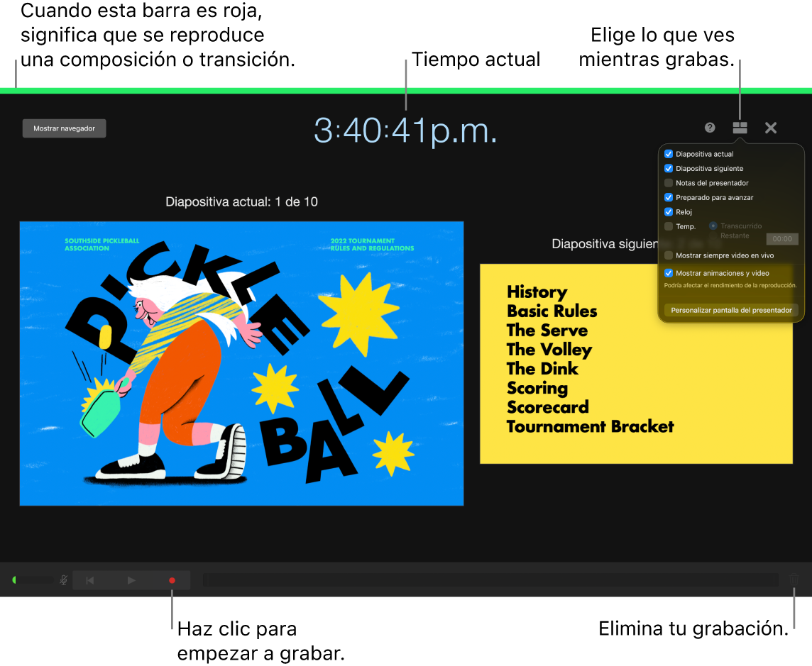812x666 pixels.
Task: Click the 'Mostrar navegador' button
Action: 64,128
